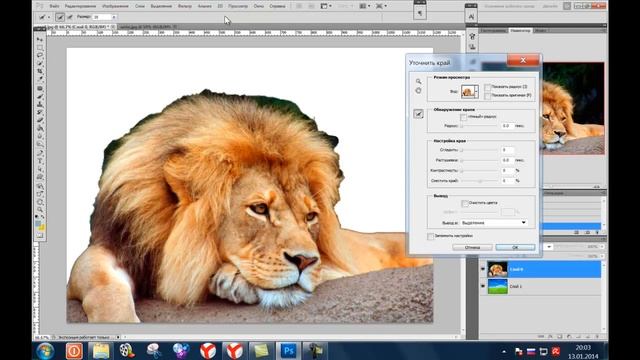Open the Редактирование menu

coord(80,6)
